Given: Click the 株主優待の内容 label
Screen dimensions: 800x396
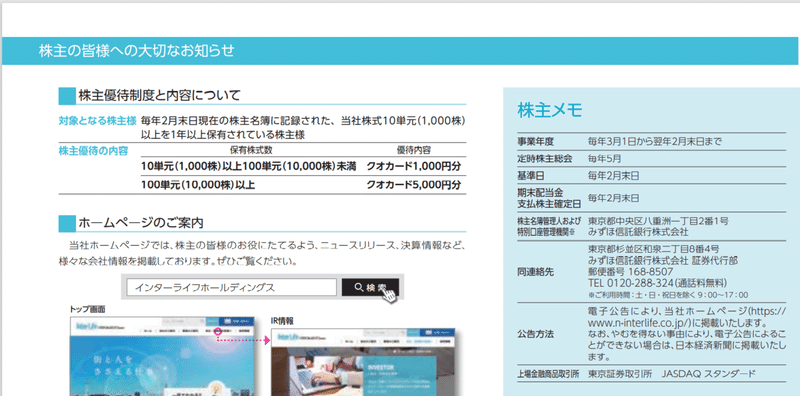Looking at the screenshot, I should (x=93, y=151).
